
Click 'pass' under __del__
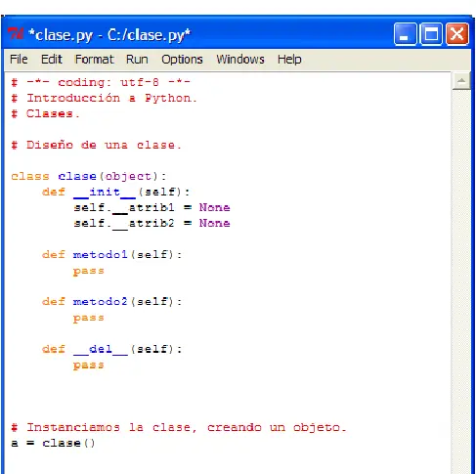[x=89, y=366]
